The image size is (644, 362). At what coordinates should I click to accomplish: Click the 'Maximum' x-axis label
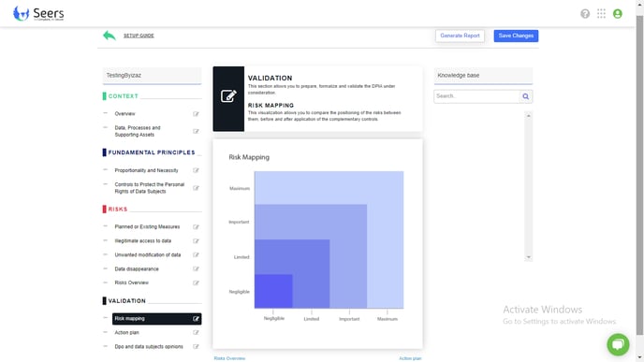(x=388, y=319)
